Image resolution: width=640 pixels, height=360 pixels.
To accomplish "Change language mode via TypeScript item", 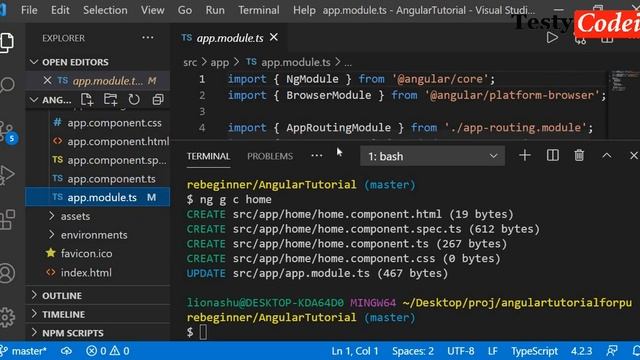I will pos(534,351).
